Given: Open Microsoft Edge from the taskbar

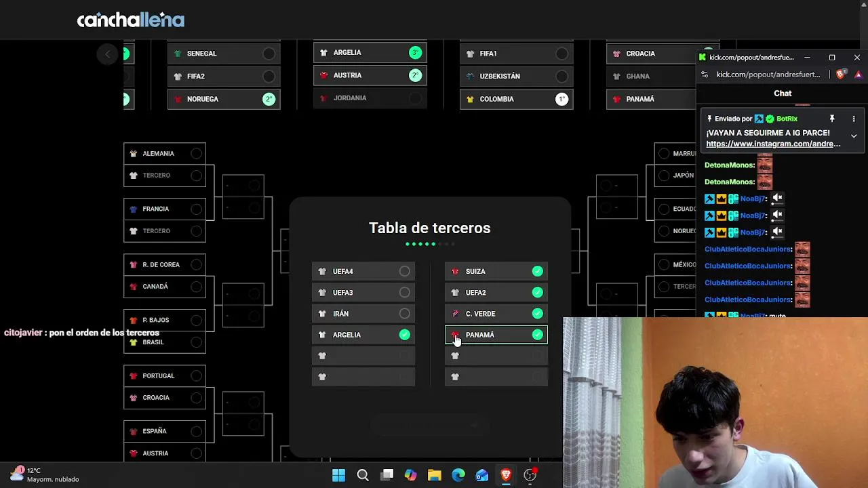Looking at the screenshot, I should (458, 475).
